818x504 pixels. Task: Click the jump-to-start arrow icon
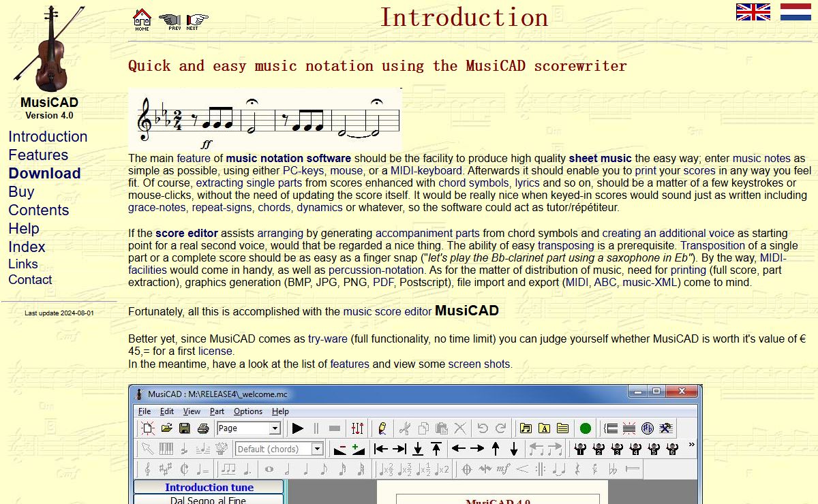coord(381,449)
